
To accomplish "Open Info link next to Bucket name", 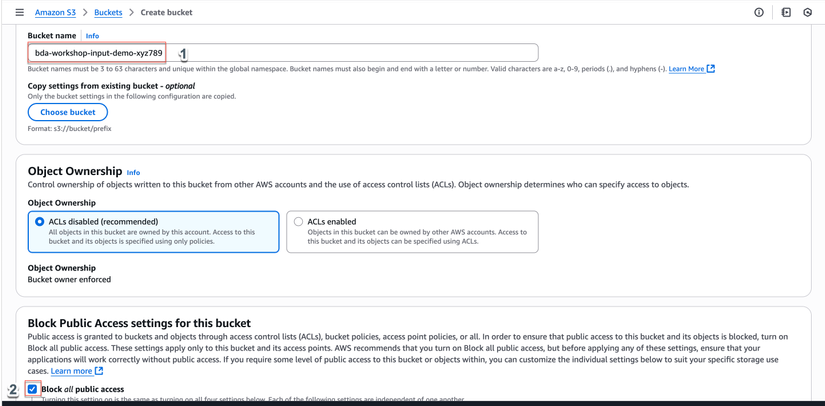I will click(92, 36).
